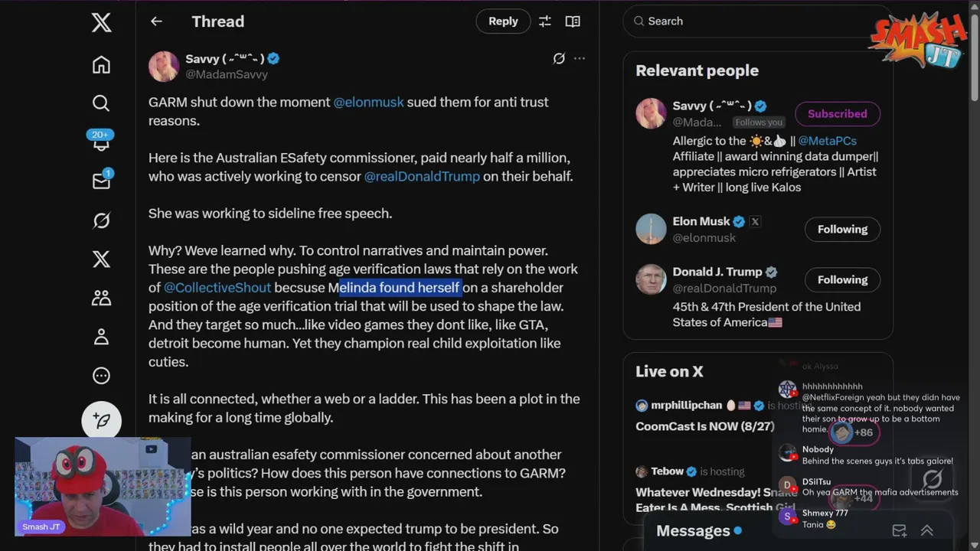Open the Grok icon in sidebar
The image size is (980, 551).
[x=101, y=220]
